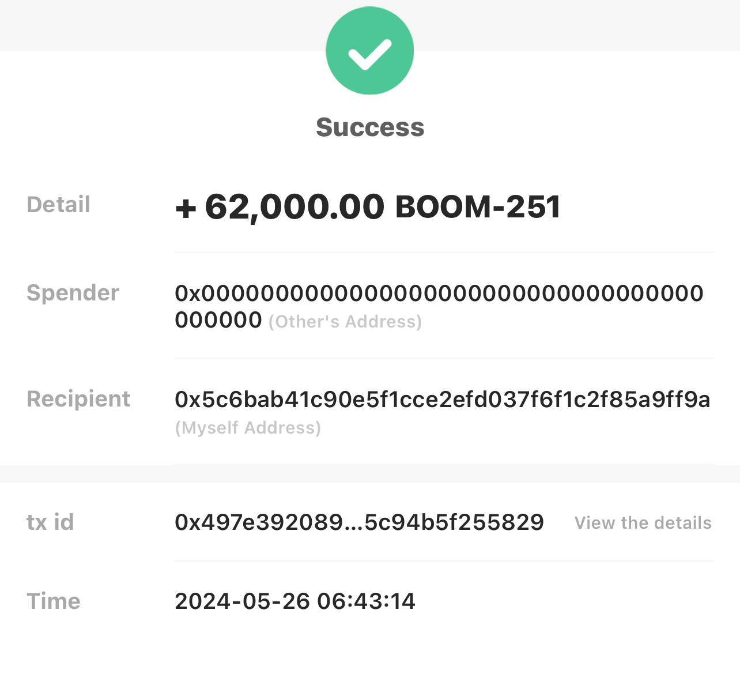Click the white checkmark inside green circle
Viewport: 740px width, 700px height.
tap(369, 54)
